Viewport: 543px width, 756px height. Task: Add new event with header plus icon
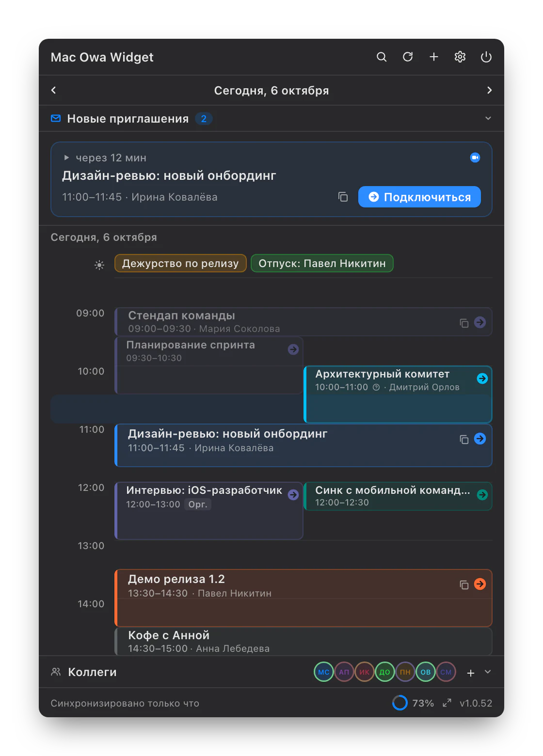[x=434, y=57]
